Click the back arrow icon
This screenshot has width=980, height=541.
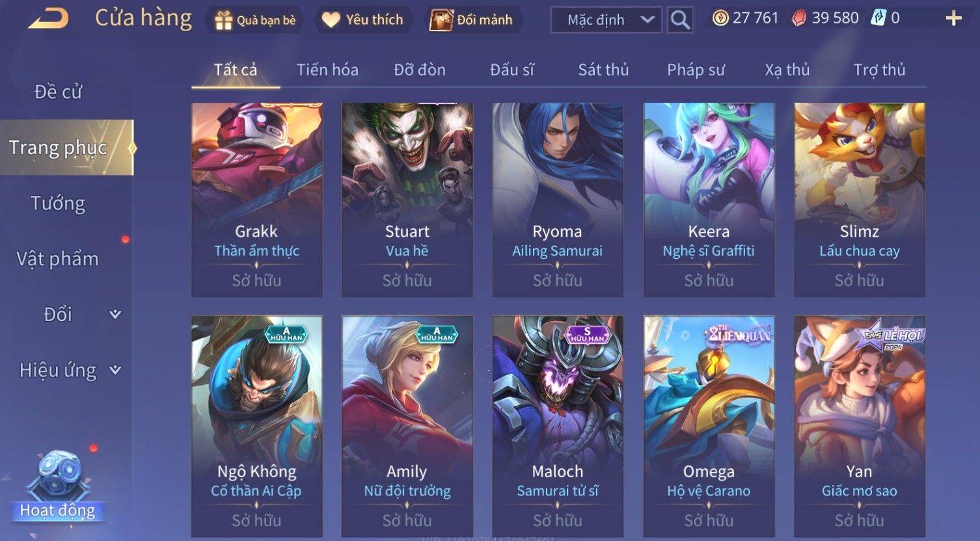click(48, 19)
